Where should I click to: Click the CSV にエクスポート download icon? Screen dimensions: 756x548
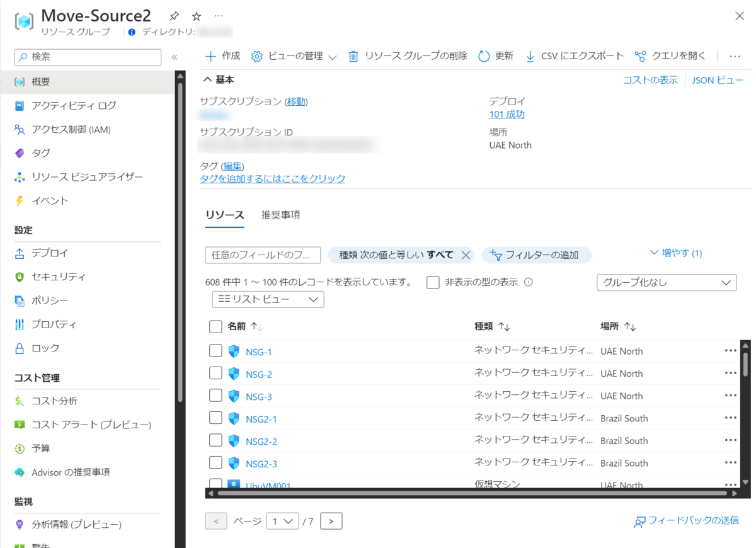pyautogui.click(x=530, y=56)
